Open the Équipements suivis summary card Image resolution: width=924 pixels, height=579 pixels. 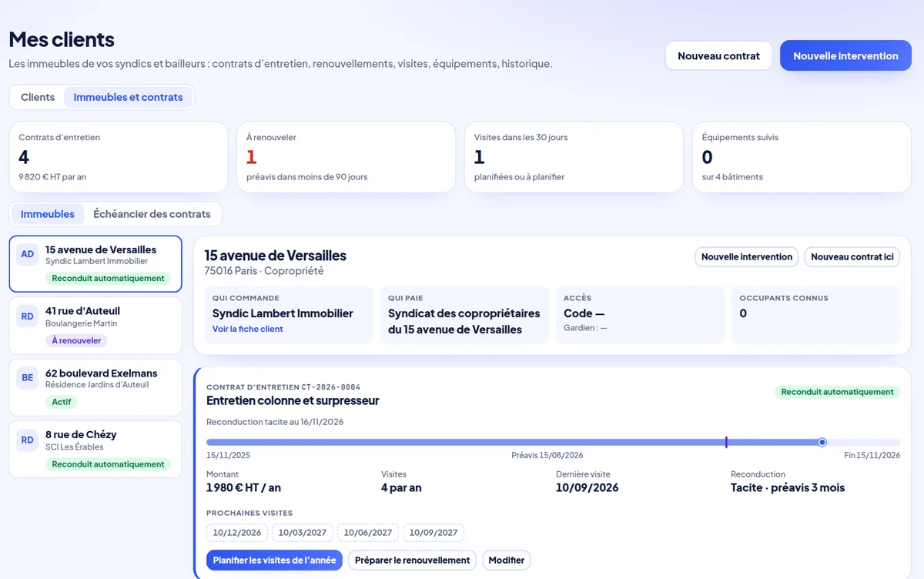802,157
